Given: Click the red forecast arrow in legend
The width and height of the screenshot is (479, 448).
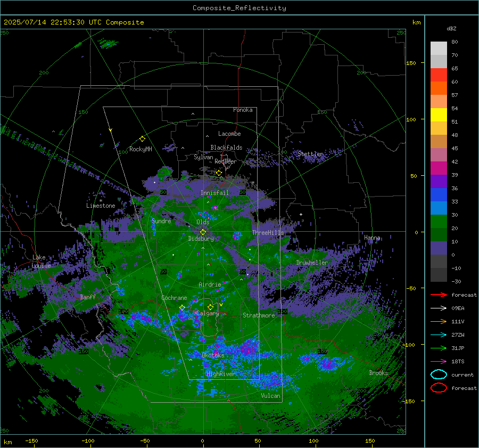Looking at the screenshot, I should tap(439, 295).
